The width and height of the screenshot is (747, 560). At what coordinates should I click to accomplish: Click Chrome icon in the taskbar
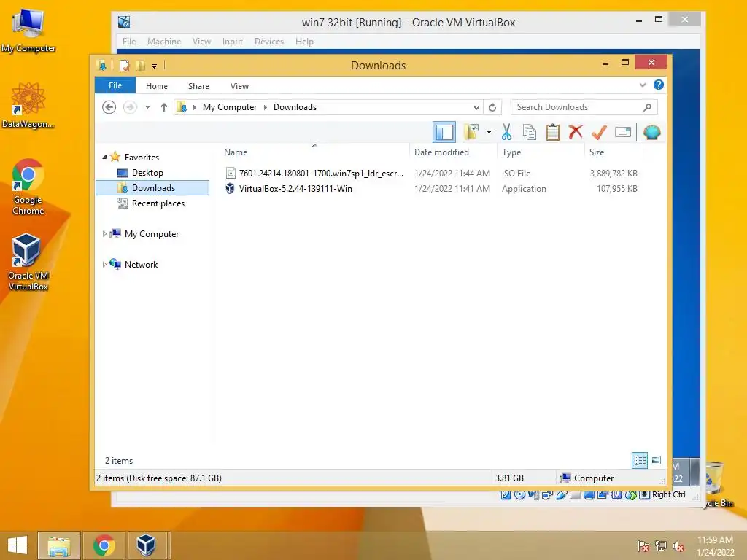(x=104, y=545)
